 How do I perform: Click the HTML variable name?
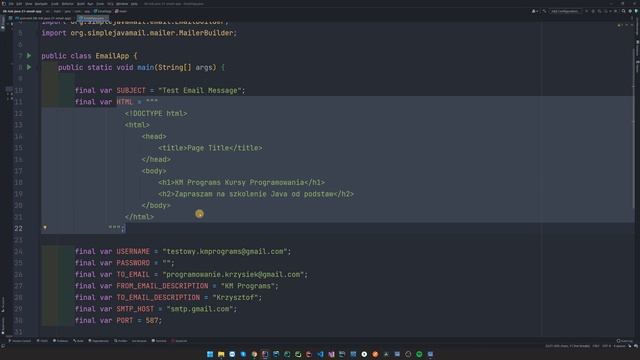pos(124,102)
